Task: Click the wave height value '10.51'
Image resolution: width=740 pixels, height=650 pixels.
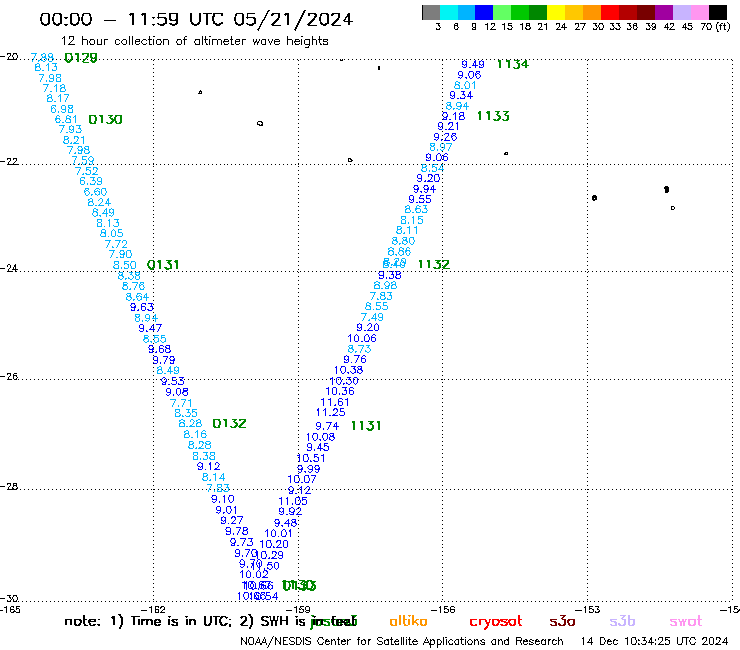Action: pos(311,458)
